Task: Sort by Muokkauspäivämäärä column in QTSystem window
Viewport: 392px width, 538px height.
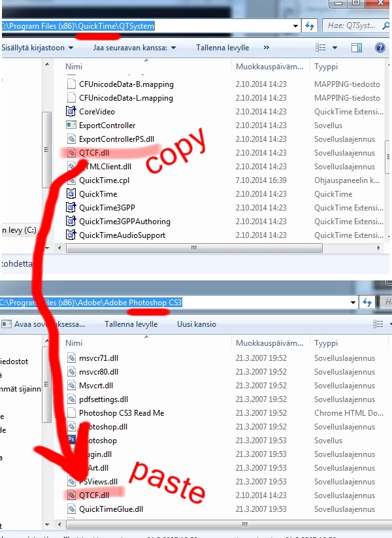Action: pyautogui.click(x=270, y=67)
